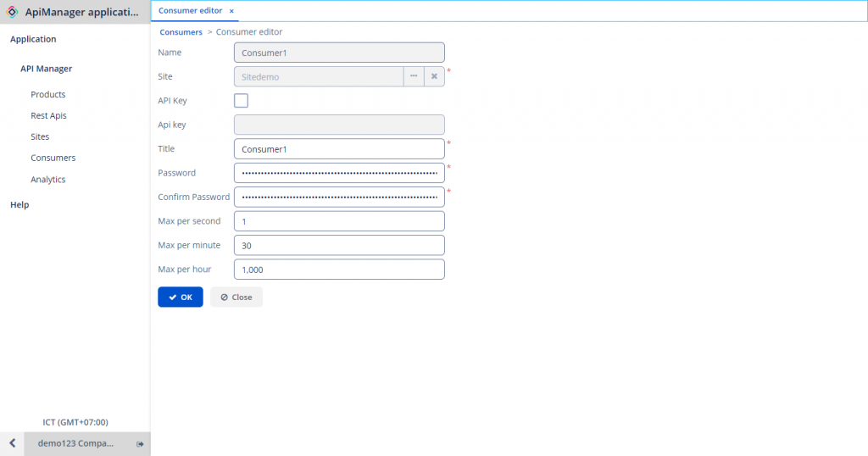Open Products in the sidebar

[x=48, y=94]
